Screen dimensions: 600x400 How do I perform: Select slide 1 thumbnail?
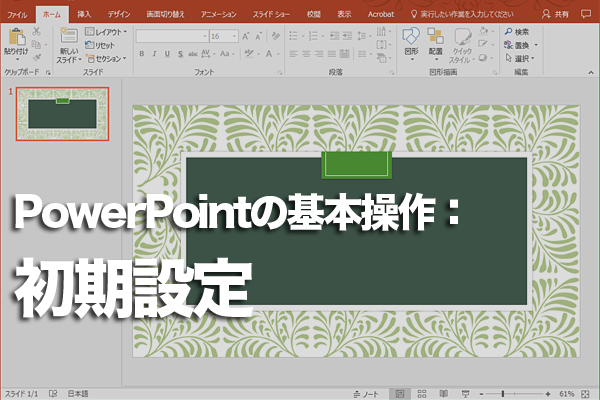[62, 114]
